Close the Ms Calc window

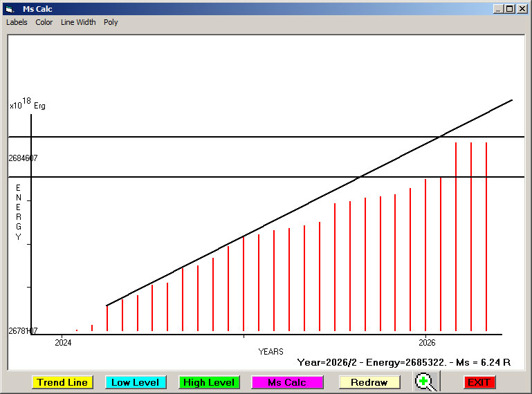tap(521, 9)
